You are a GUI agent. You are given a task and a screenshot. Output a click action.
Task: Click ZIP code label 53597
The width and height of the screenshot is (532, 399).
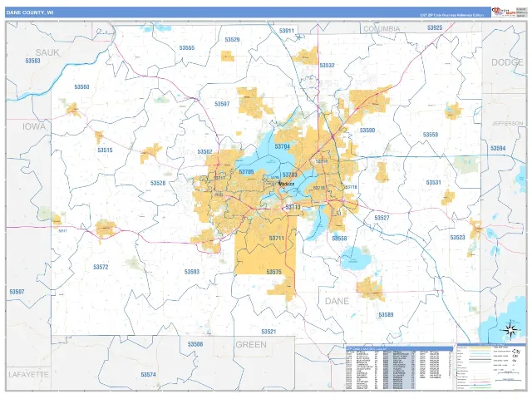click(x=222, y=104)
